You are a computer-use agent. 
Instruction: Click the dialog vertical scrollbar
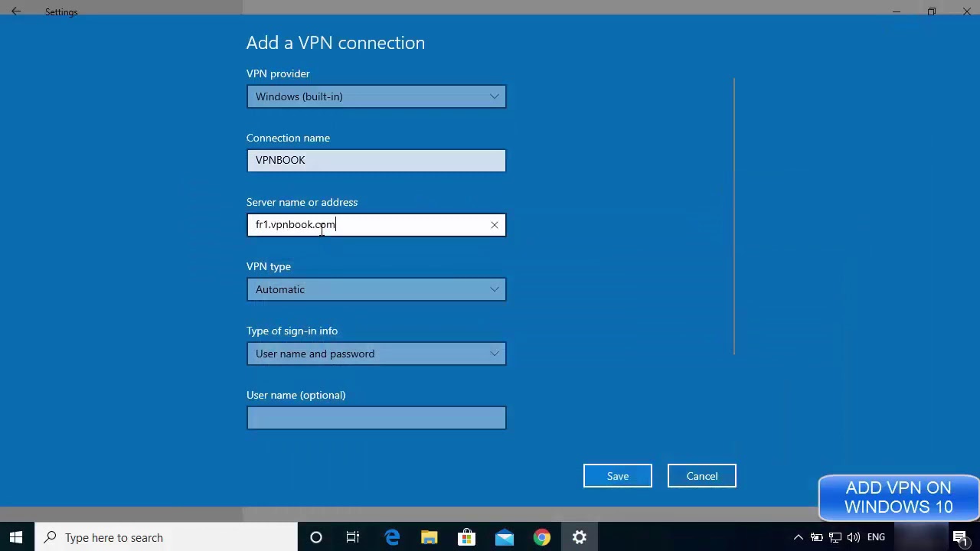coord(734,216)
